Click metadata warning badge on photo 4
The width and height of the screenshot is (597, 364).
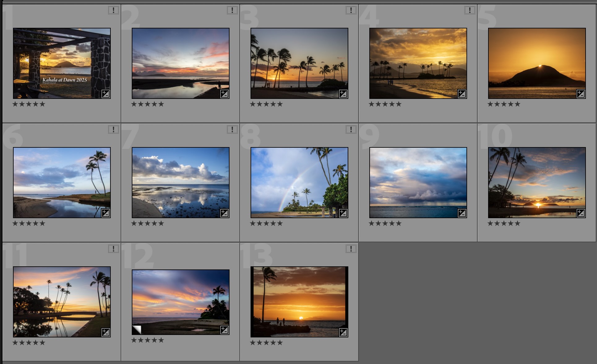(x=470, y=11)
